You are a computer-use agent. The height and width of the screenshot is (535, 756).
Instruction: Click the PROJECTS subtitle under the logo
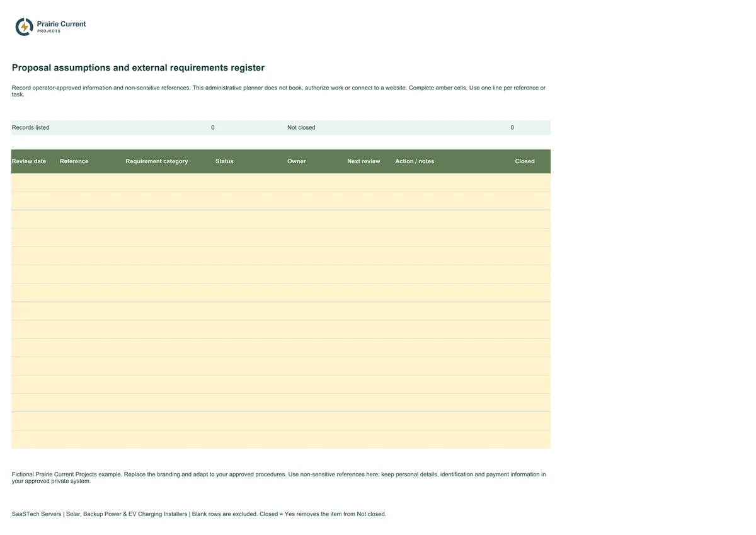pyautogui.click(x=49, y=32)
